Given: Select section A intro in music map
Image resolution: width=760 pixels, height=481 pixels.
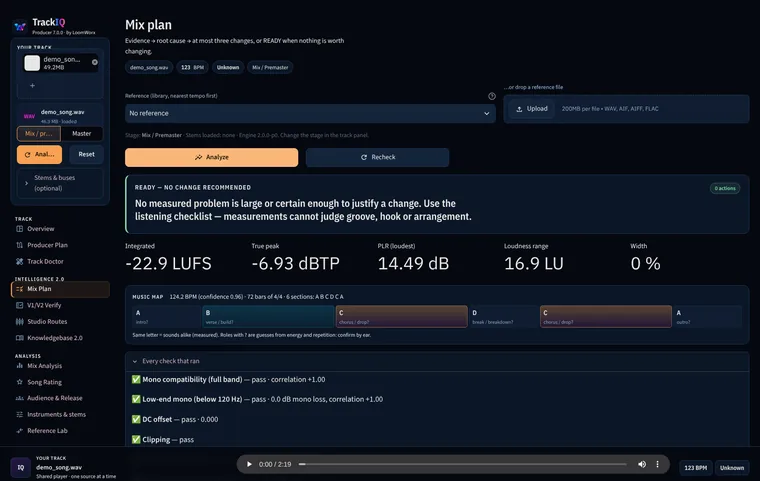Looking at the screenshot, I should click(x=166, y=317).
